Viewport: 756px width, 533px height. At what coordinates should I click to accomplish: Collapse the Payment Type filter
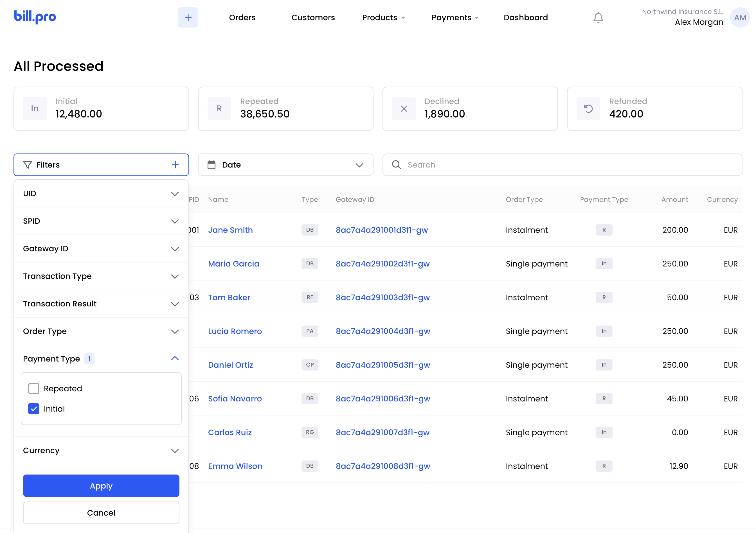[101, 359]
